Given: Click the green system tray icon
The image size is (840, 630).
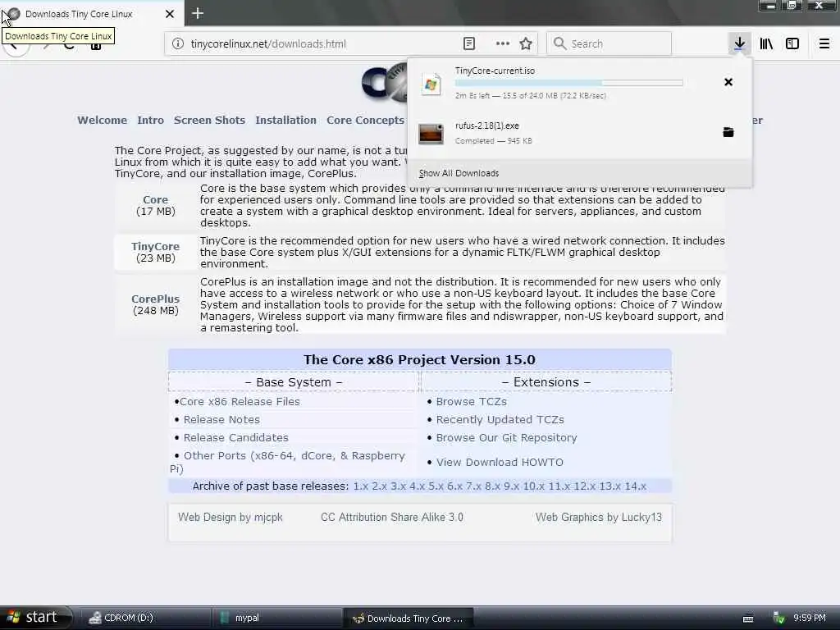Looking at the screenshot, I should (x=779, y=618).
